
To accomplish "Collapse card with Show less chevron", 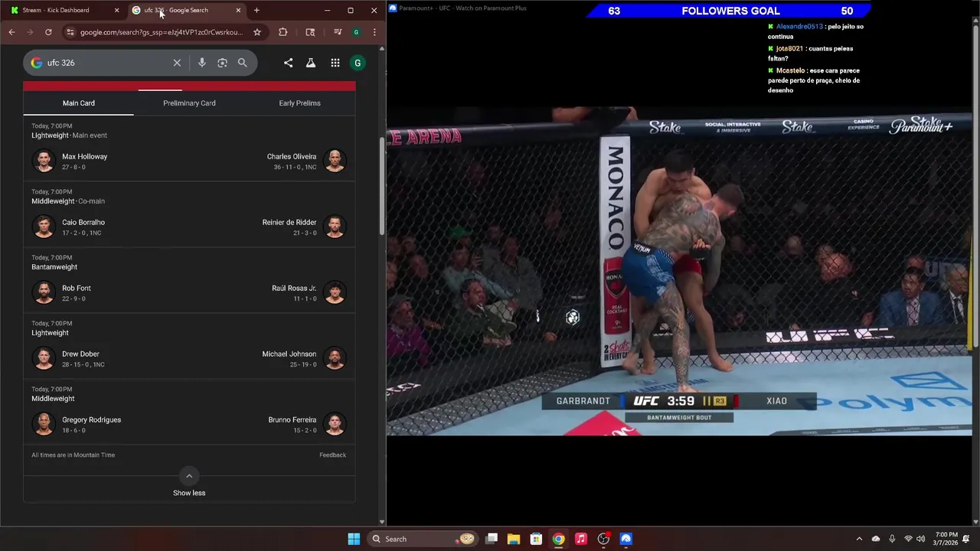I will click(189, 475).
